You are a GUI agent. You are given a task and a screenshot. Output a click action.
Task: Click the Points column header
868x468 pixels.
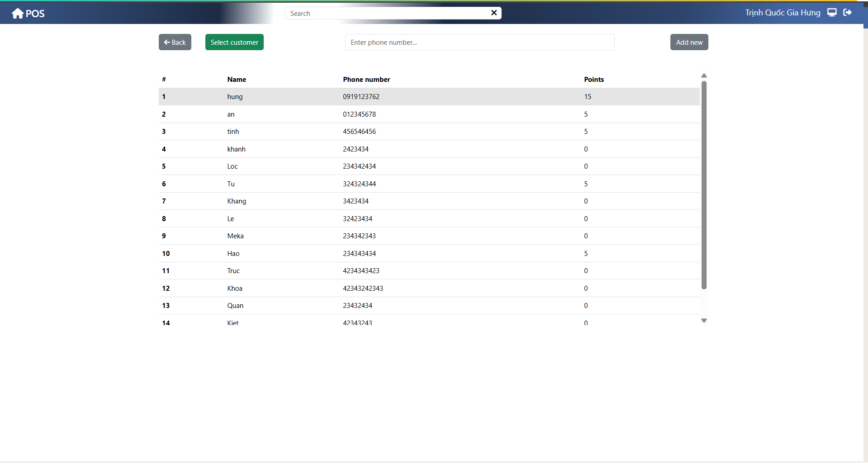coord(593,80)
